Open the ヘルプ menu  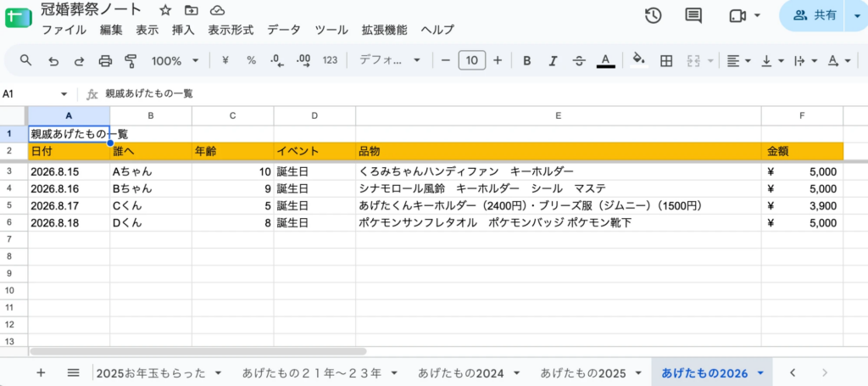tap(437, 30)
